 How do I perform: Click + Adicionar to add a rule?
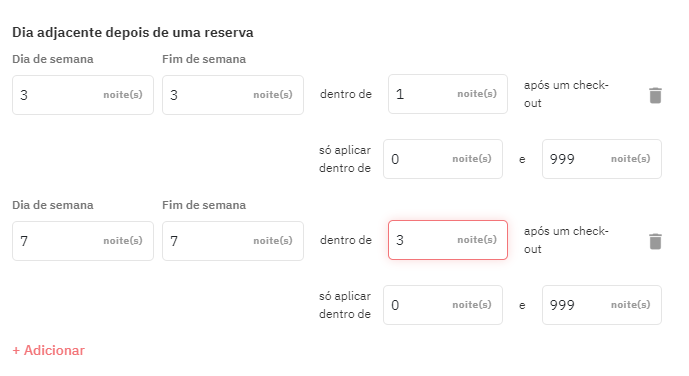click(x=48, y=350)
